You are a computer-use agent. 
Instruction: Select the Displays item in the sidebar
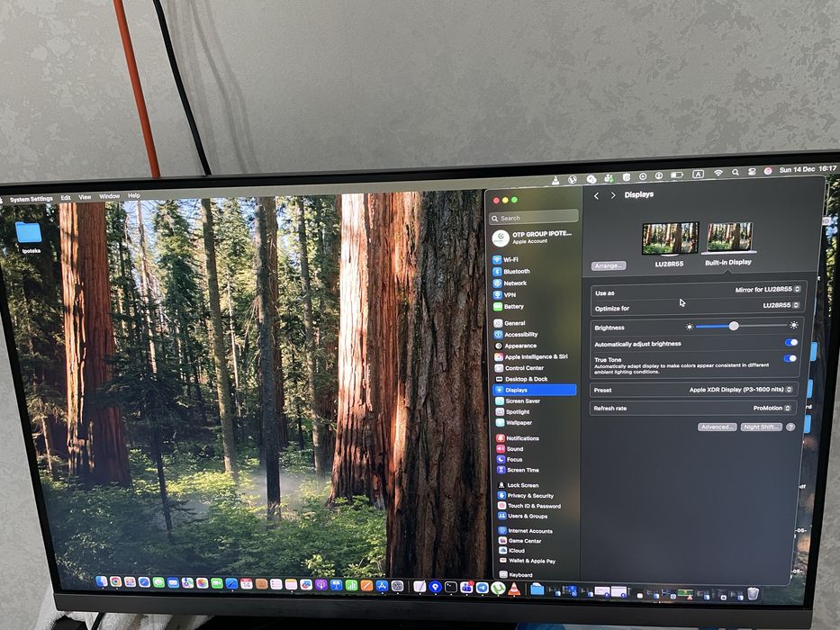tap(534, 390)
